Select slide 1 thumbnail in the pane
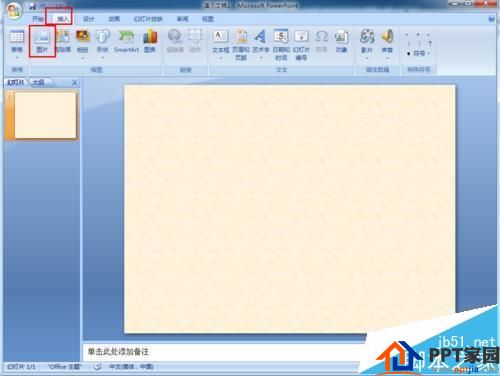This screenshot has height=376, width=500. coord(45,115)
